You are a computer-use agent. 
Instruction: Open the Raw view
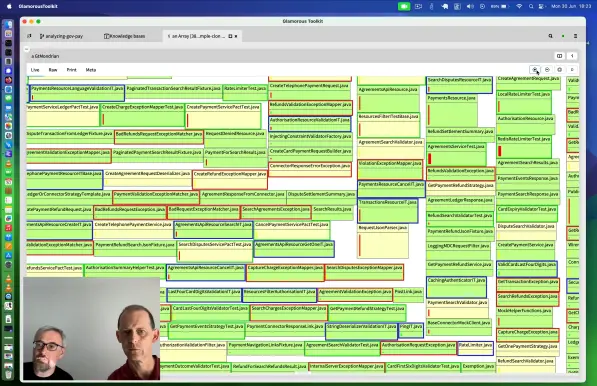click(x=53, y=70)
